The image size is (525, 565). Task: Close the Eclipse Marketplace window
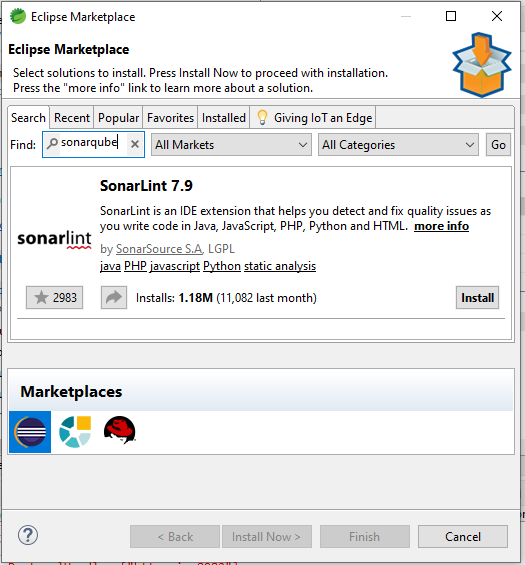coord(497,16)
